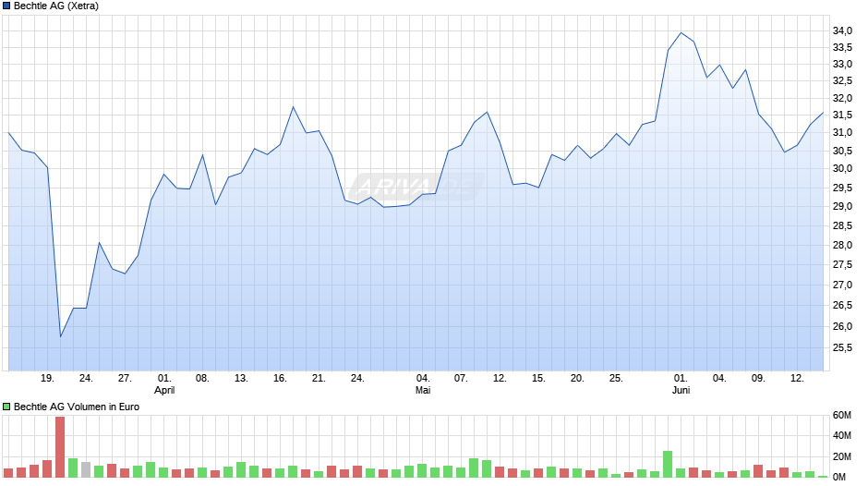Click the '20.' date label

pyautogui.click(x=577, y=379)
